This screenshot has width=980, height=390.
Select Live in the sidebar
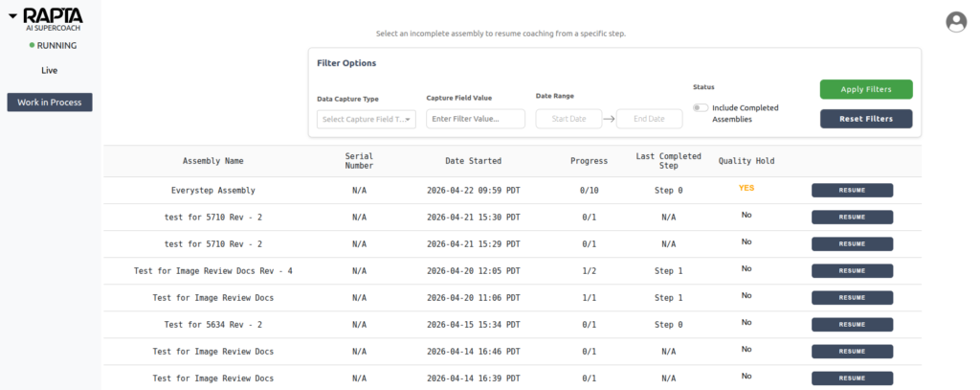pos(50,70)
